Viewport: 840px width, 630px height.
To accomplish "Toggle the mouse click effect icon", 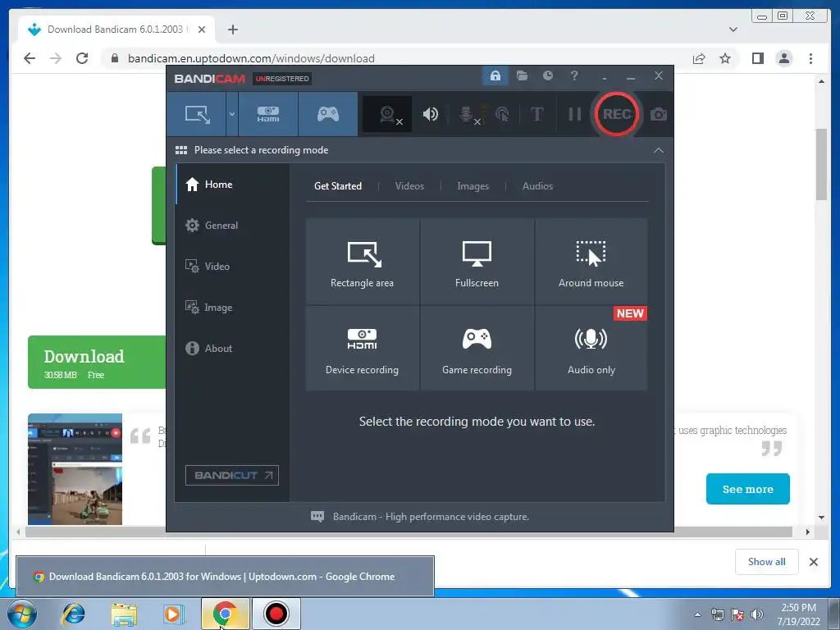I will tap(502, 114).
